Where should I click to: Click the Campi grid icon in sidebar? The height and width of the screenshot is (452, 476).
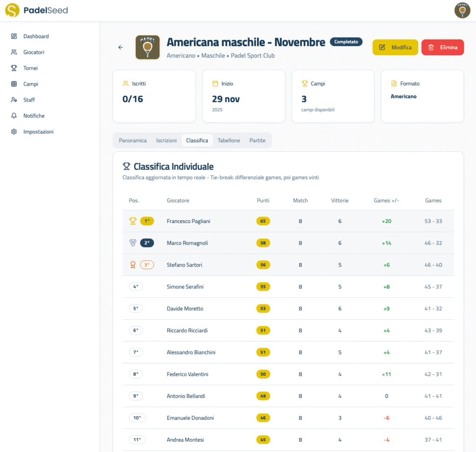click(x=14, y=84)
